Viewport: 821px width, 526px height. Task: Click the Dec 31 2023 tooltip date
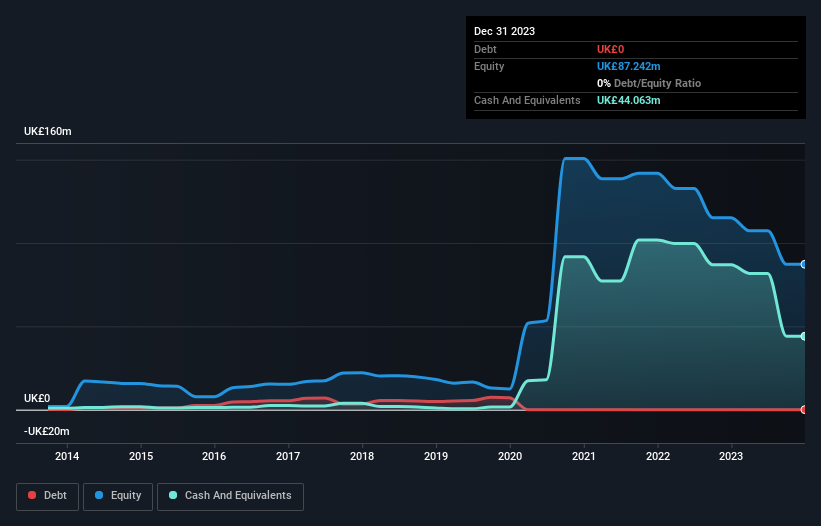click(504, 31)
